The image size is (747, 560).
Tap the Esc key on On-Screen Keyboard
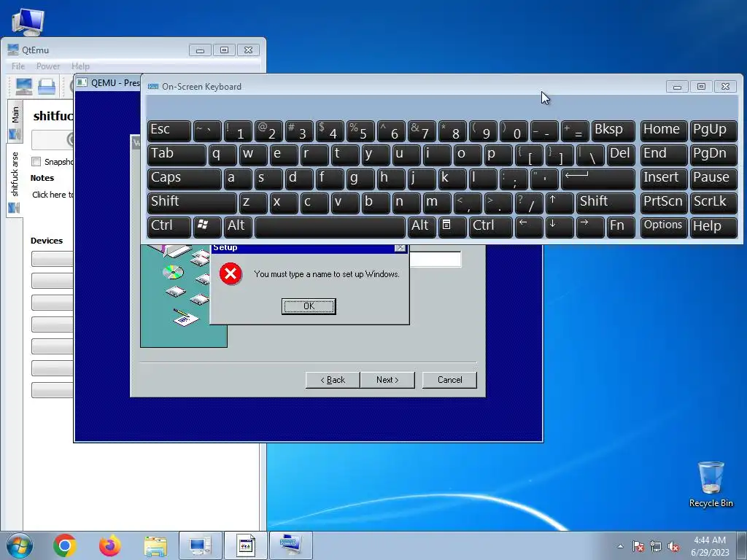click(x=169, y=131)
